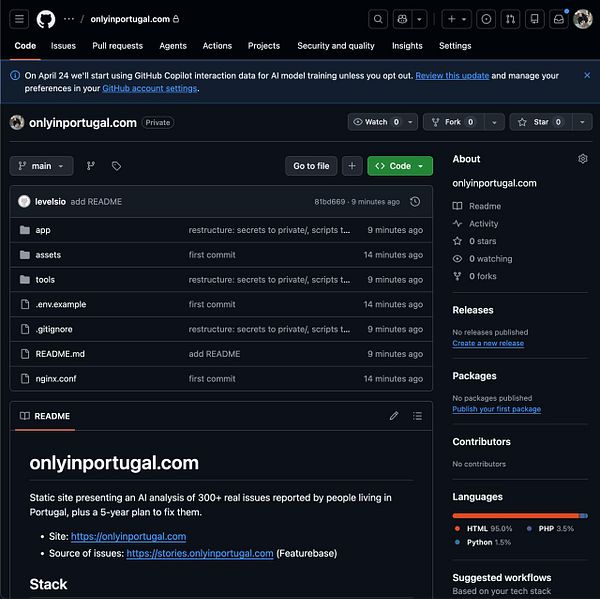The image size is (600, 599).
Task: Expand the breadcrumb ellipsis
Action: (69, 19)
